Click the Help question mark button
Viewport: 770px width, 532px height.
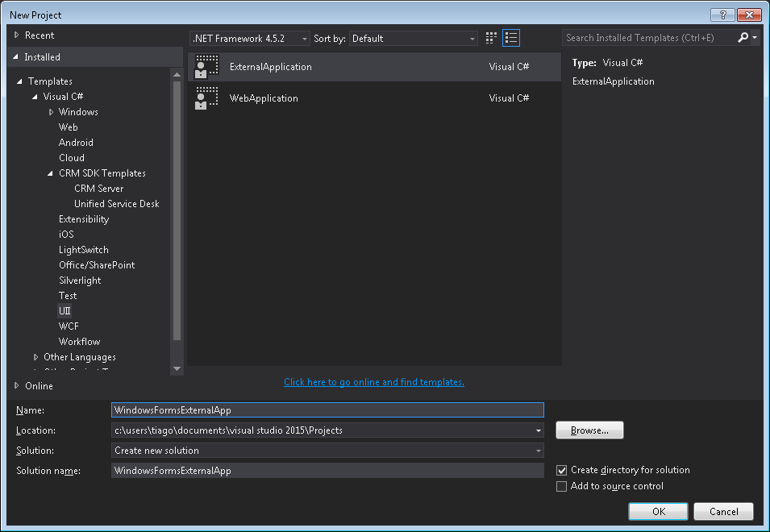[x=721, y=15]
